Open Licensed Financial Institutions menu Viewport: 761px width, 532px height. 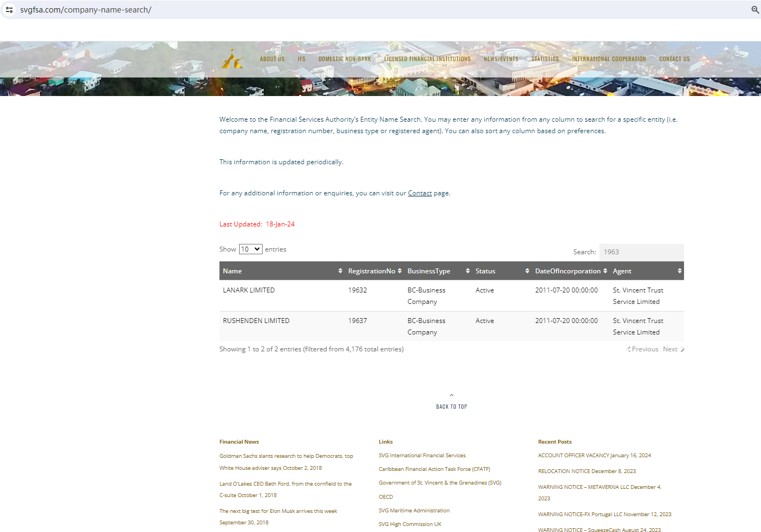[x=427, y=59]
